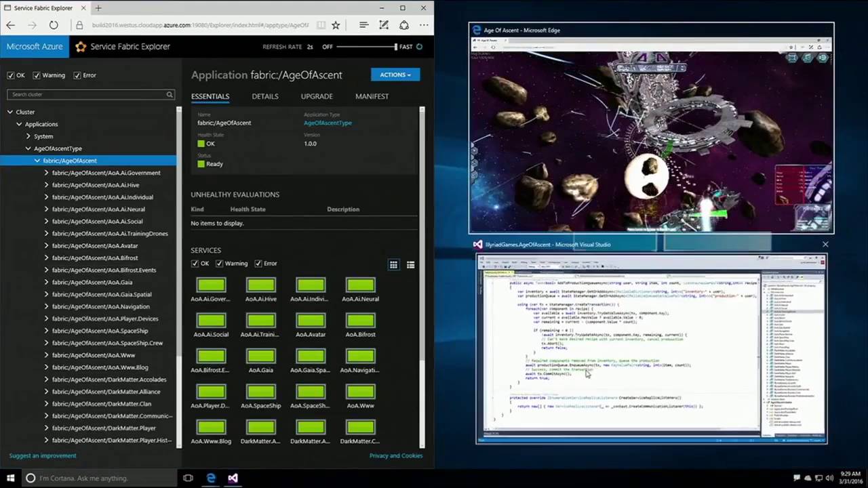This screenshot has height=488, width=868.
Task: Click the Service Fabric Explorer logo icon
Action: tap(81, 47)
